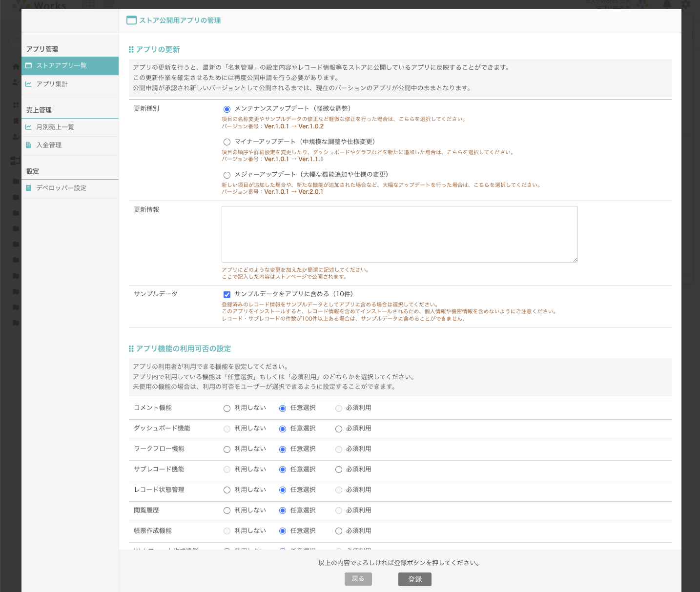Image resolution: width=700 pixels, height=592 pixels.
Task: Set ワークフロー機能 to 利用しない
Action: pyautogui.click(x=227, y=449)
